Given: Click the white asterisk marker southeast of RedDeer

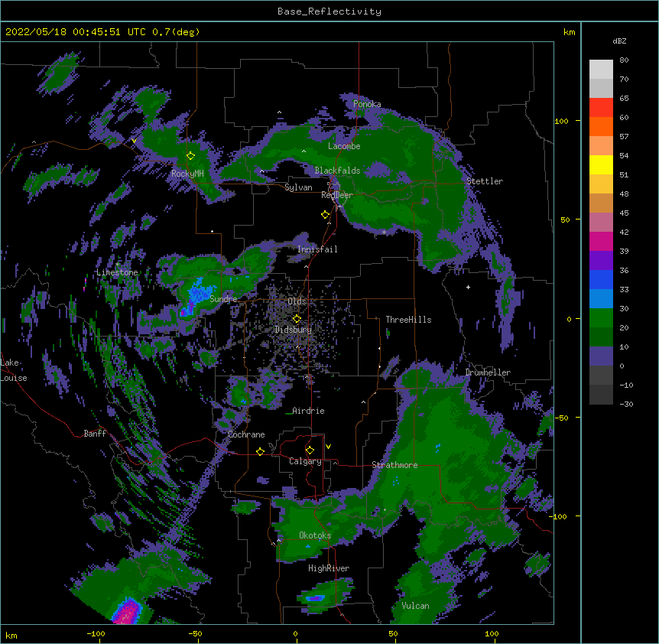Looking at the screenshot, I should (x=384, y=232).
